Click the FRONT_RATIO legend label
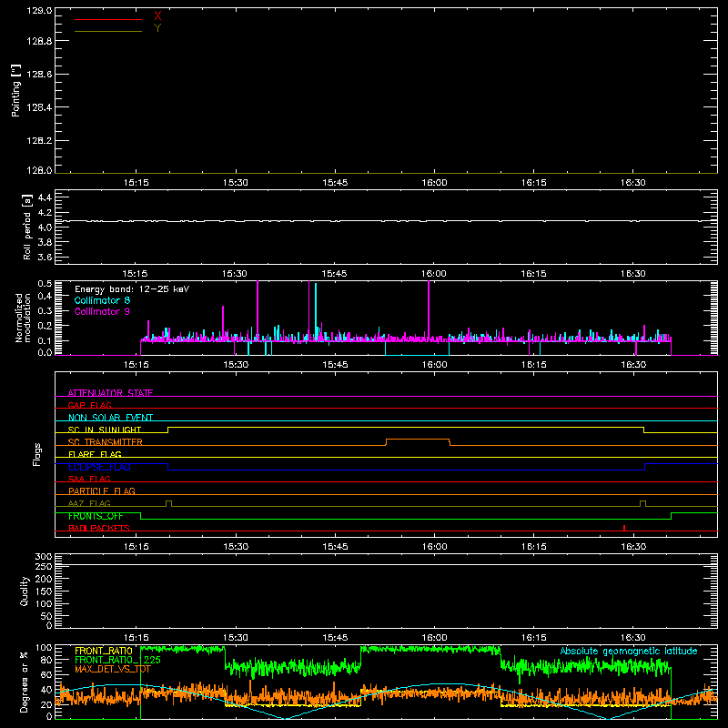The height and width of the screenshot is (728, 728). click(104, 651)
